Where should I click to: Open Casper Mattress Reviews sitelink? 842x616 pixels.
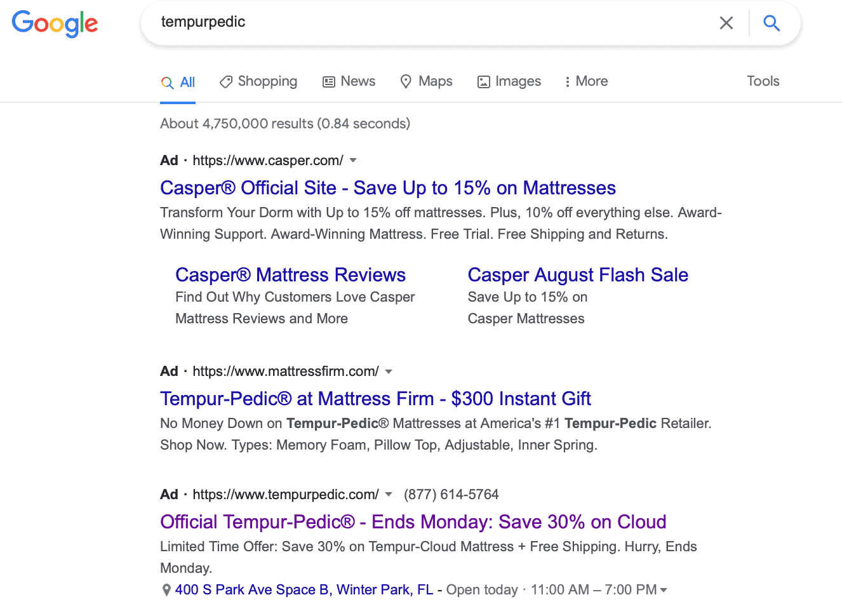[290, 275]
